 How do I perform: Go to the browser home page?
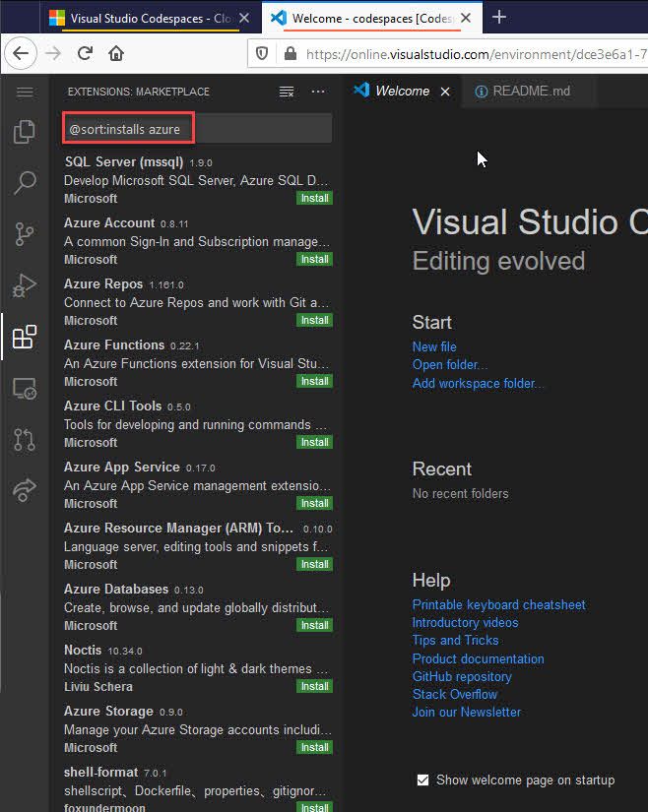[116, 53]
